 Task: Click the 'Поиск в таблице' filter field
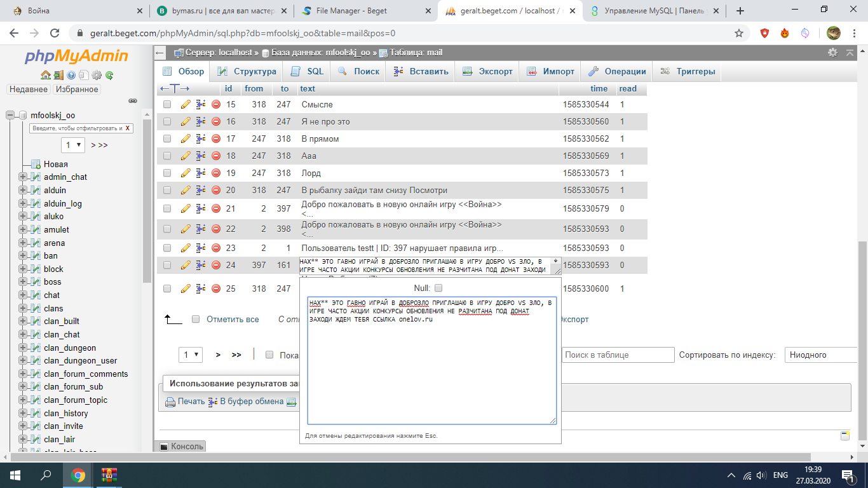pos(617,355)
